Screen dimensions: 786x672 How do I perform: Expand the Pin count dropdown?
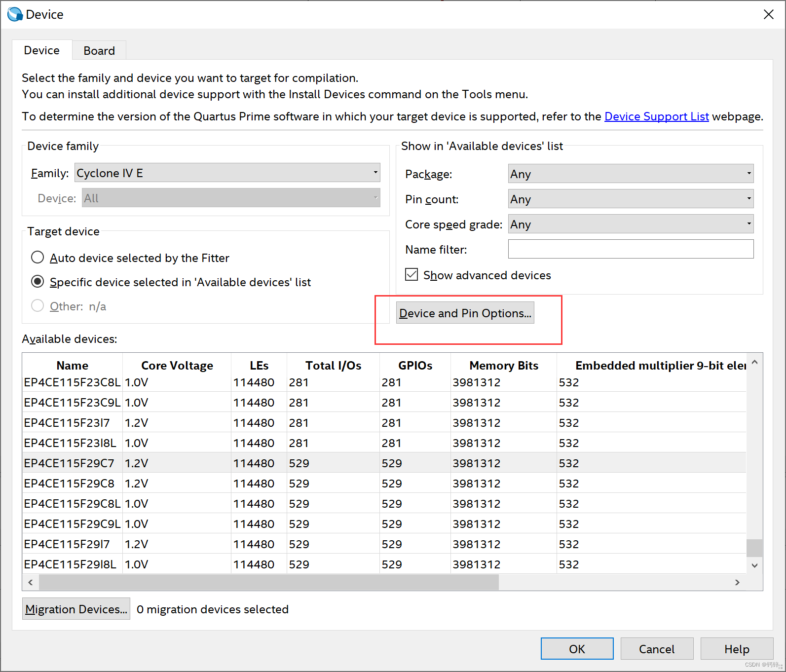pos(631,199)
